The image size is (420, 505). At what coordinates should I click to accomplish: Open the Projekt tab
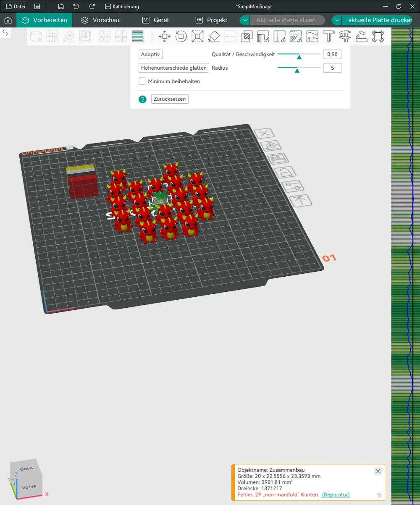[212, 20]
